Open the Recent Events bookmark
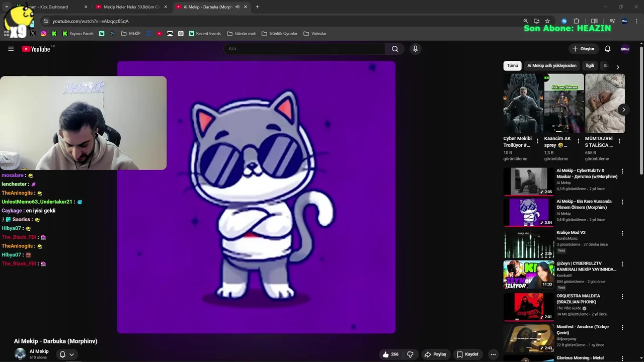Image resolution: width=644 pixels, height=362 pixels. click(x=205, y=33)
